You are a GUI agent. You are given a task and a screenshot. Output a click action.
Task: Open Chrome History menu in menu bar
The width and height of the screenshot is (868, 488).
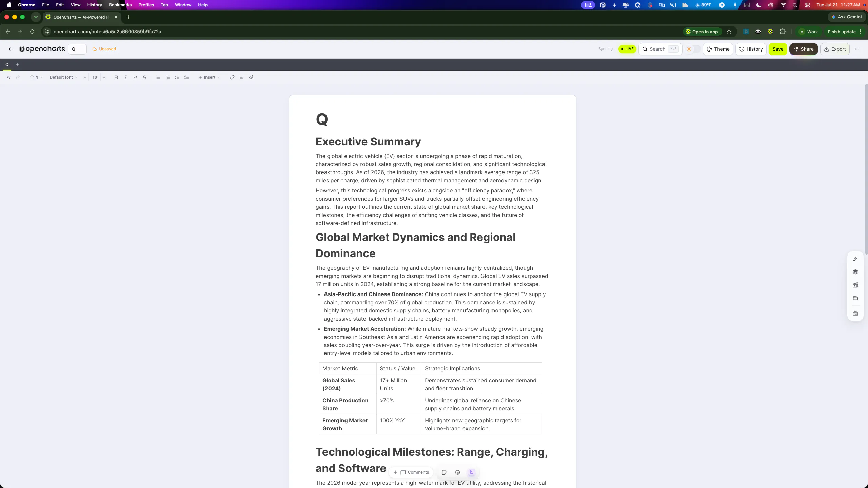[95, 5]
